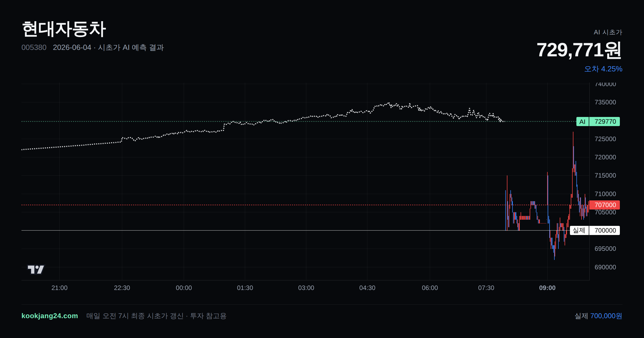644x338 pixels.
Task: Click the 729770 AI price value
Action: (605, 122)
